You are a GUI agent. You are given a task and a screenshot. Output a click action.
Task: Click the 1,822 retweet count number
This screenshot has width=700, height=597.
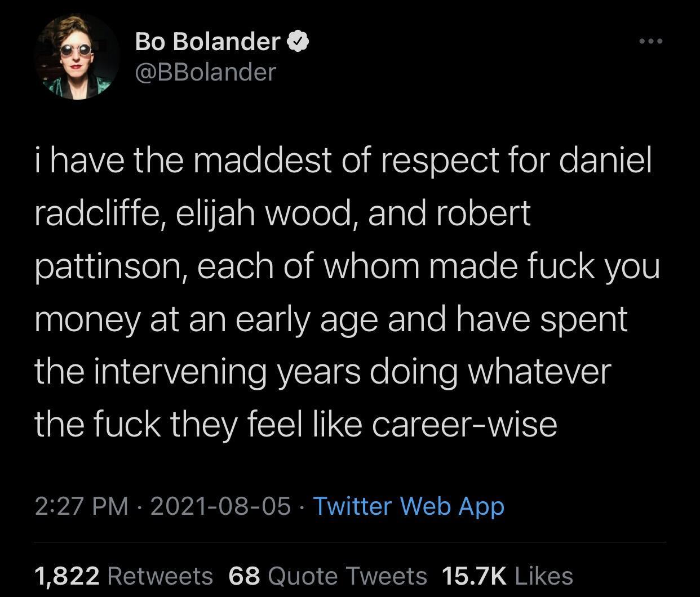pos(67,576)
